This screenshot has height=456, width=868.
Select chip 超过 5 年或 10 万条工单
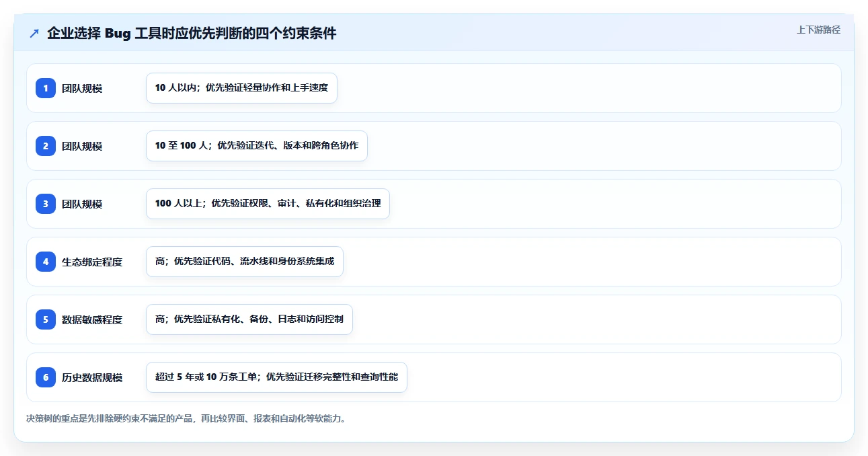tap(276, 377)
